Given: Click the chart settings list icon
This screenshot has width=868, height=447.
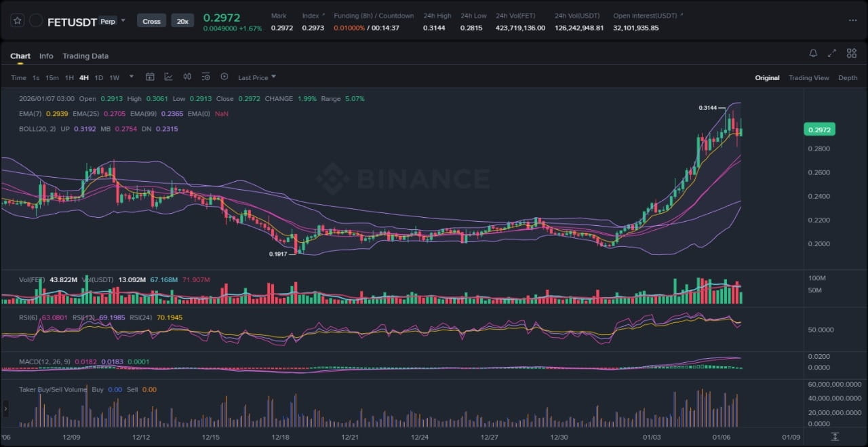Looking at the screenshot, I should pos(205,77).
